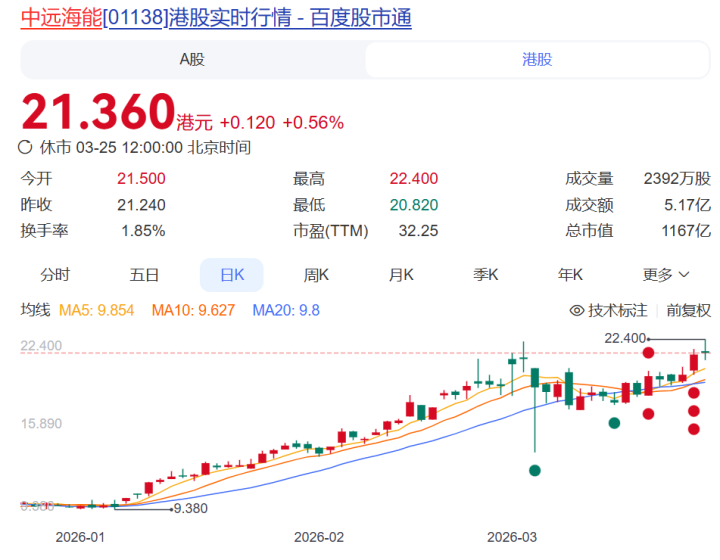Viewport: 720px width, 560px height.
Task: Click the red marker dot near the 22.400 label
Action: (648, 353)
